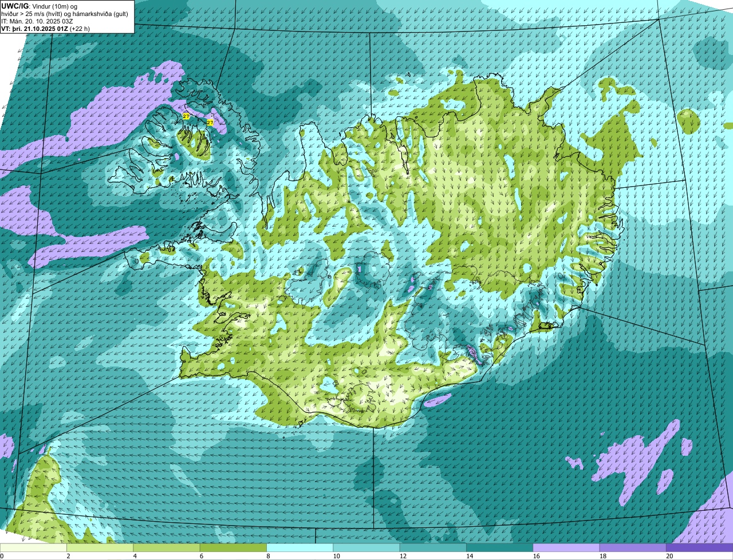Click the 14–16 m/s dark teal color band
This screenshot has width=733, height=560.
[x=500, y=548]
